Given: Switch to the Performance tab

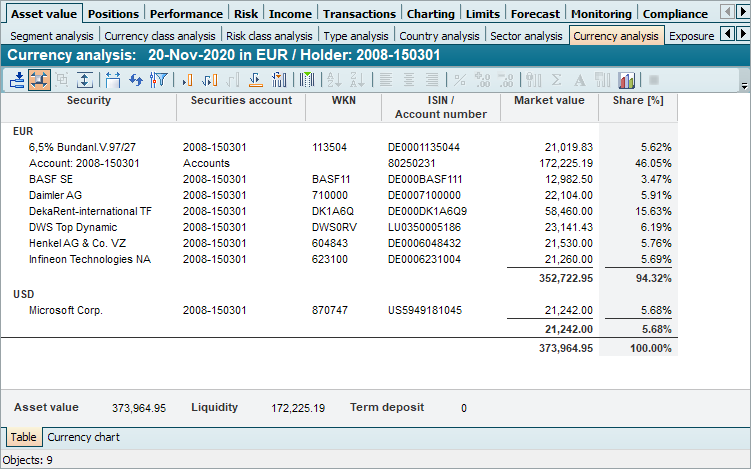Looking at the screenshot, I should (188, 14).
